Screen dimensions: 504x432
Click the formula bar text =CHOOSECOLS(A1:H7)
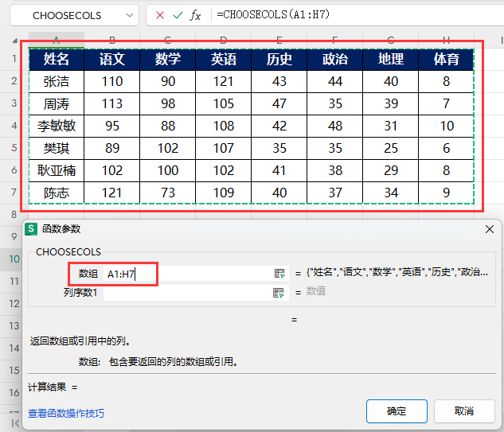tap(273, 15)
